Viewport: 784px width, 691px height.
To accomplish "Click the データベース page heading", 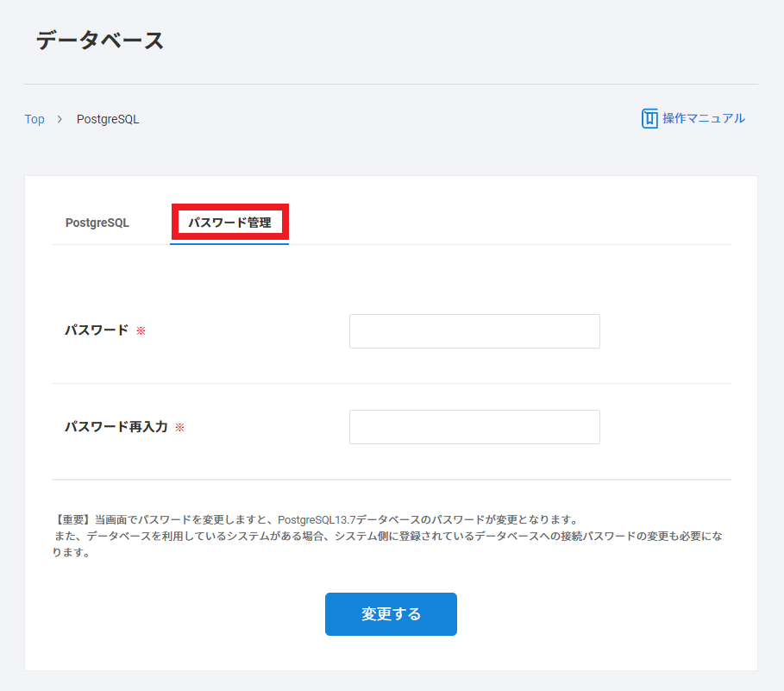I will (x=100, y=41).
